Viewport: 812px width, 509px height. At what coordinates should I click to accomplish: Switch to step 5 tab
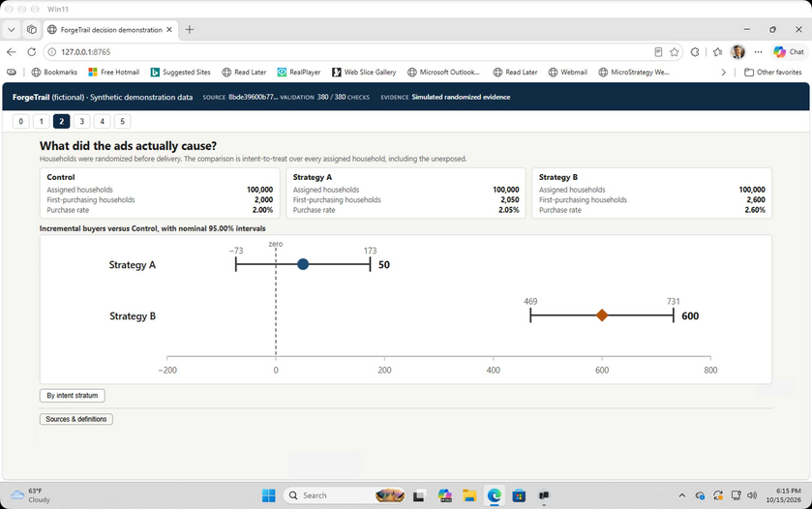pyautogui.click(x=122, y=121)
